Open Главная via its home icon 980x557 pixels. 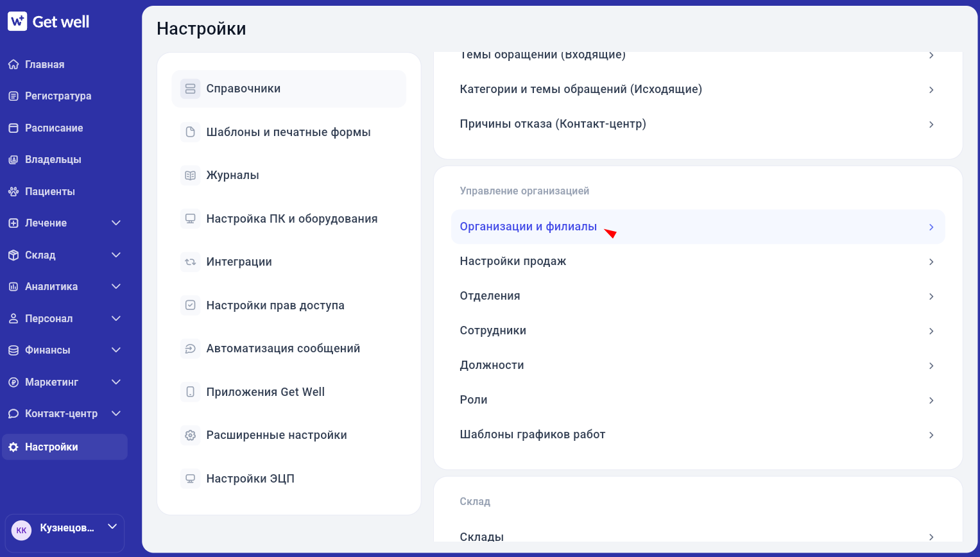[x=13, y=64]
